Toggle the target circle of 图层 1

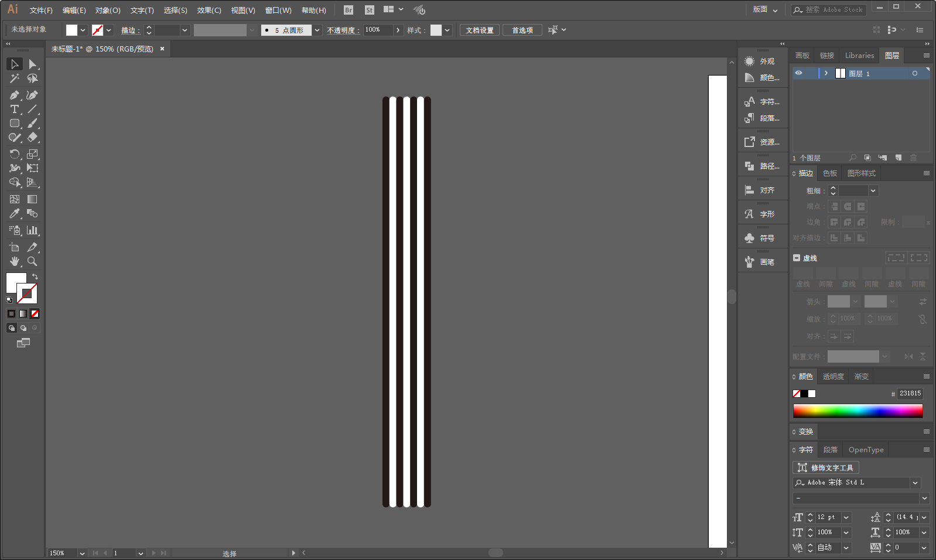tap(915, 73)
